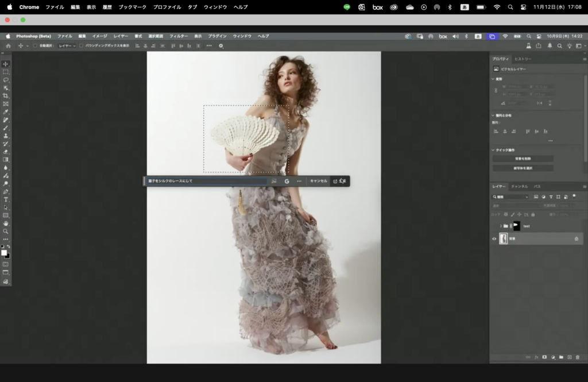Collapse the クイック操作 section
Screen dimensions: 588x382
coord(493,150)
